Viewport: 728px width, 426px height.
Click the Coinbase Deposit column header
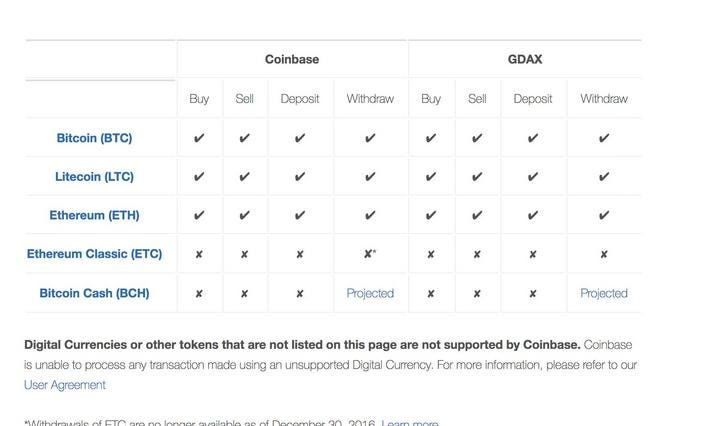pos(299,99)
